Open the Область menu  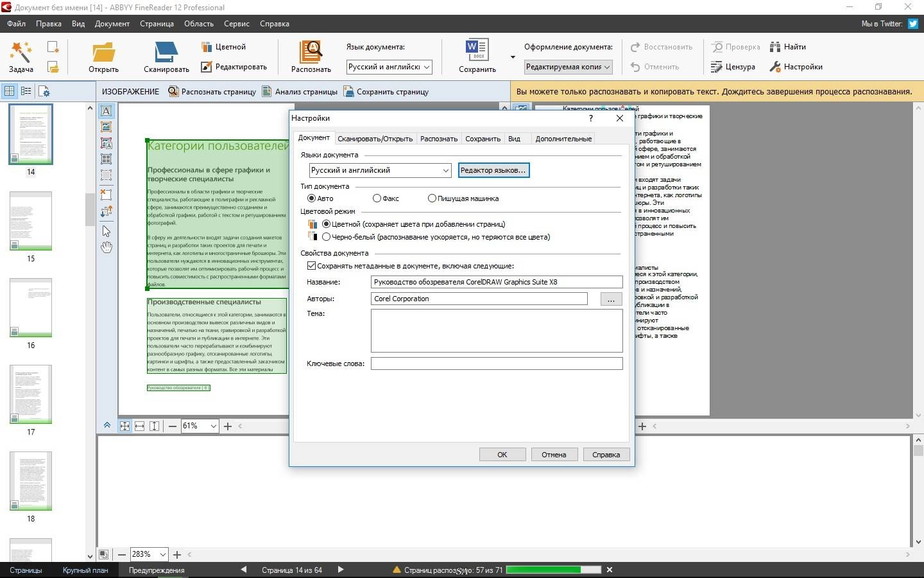pyautogui.click(x=199, y=24)
